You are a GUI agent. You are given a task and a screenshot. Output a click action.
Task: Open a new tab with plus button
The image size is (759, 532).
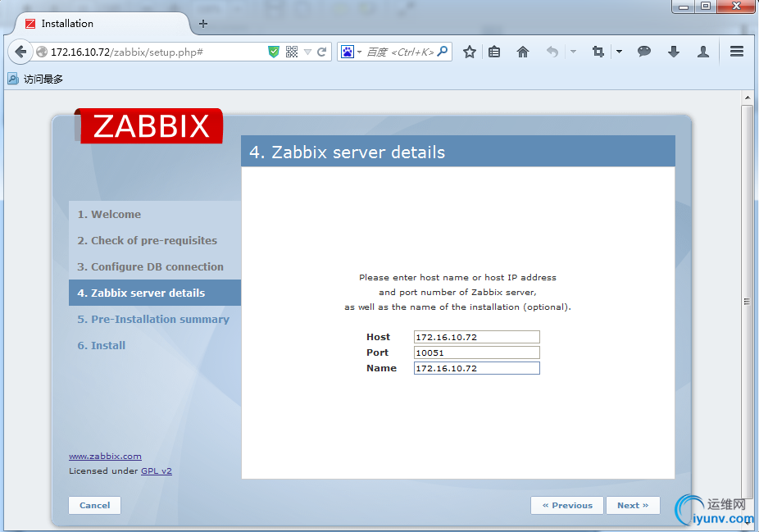(x=203, y=24)
